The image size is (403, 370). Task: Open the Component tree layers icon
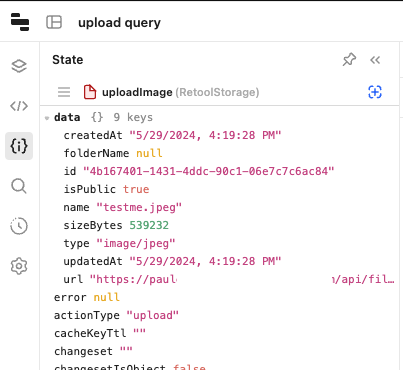19,66
